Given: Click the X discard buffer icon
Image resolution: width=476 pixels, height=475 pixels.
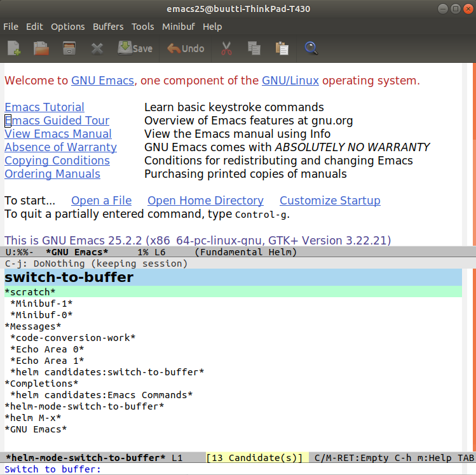Looking at the screenshot, I should point(97,48).
